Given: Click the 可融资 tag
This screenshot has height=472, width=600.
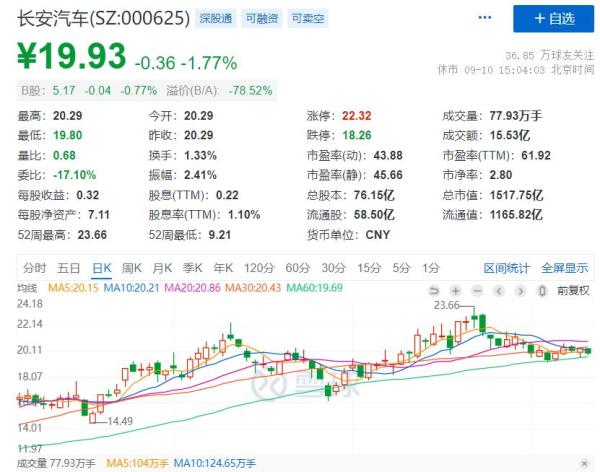Looking at the screenshot, I should [x=262, y=18].
